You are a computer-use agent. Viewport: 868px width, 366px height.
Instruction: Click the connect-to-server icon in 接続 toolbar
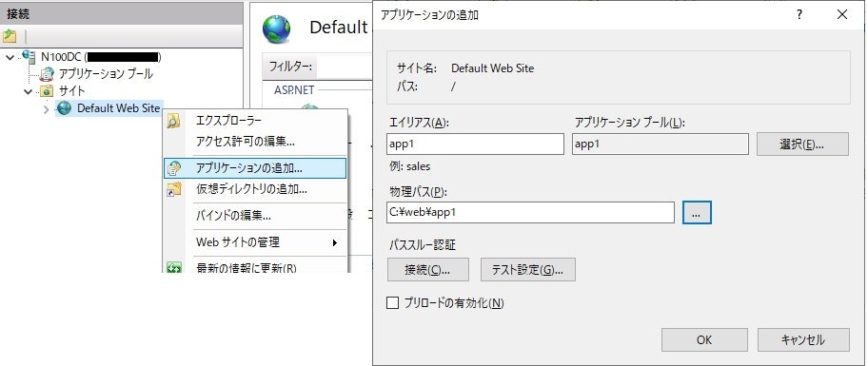point(10,36)
